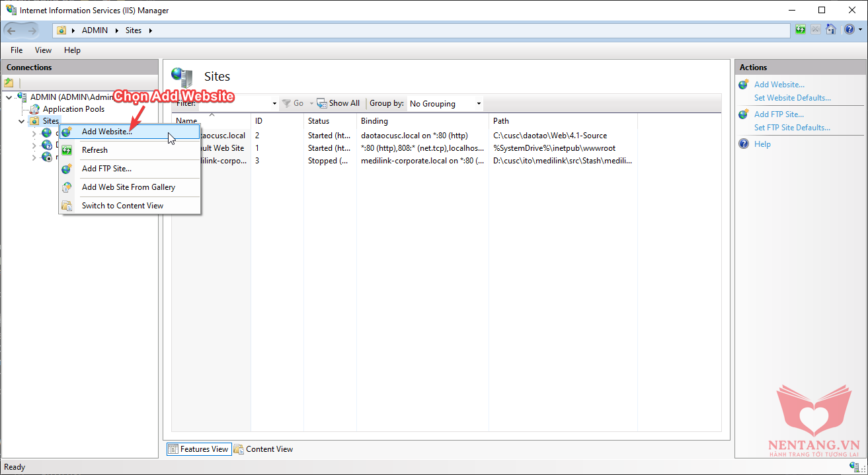The width and height of the screenshot is (868, 475).
Task: Click Set Website Defaults link
Action: [792, 98]
